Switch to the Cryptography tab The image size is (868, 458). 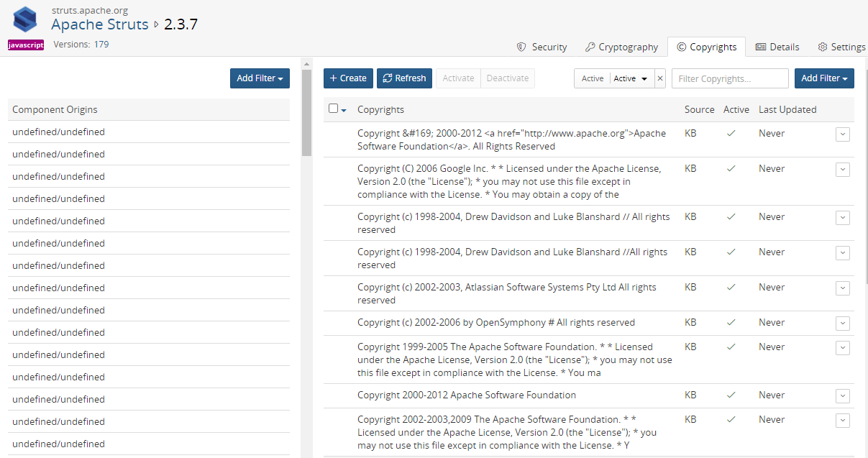(621, 47)
